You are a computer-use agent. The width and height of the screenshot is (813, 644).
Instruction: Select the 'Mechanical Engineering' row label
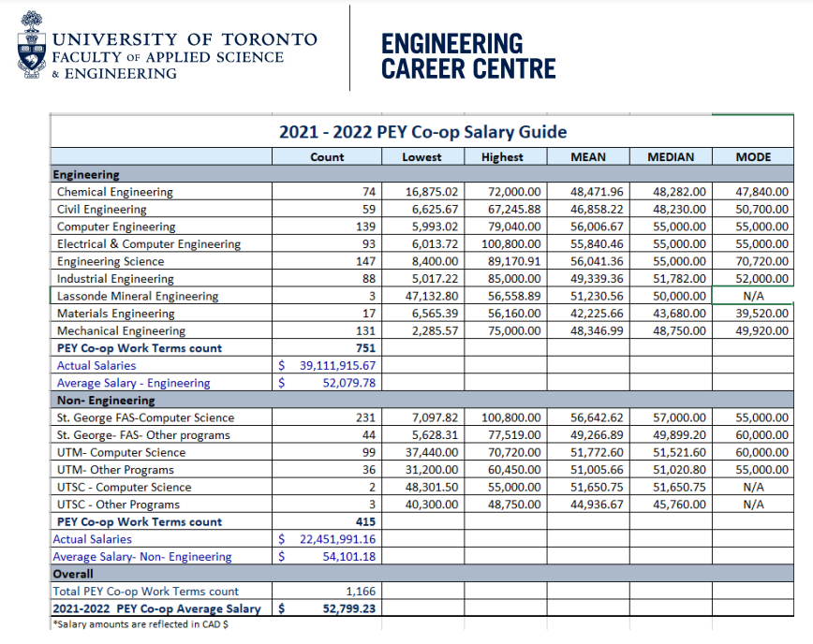[x=121, y=330]
